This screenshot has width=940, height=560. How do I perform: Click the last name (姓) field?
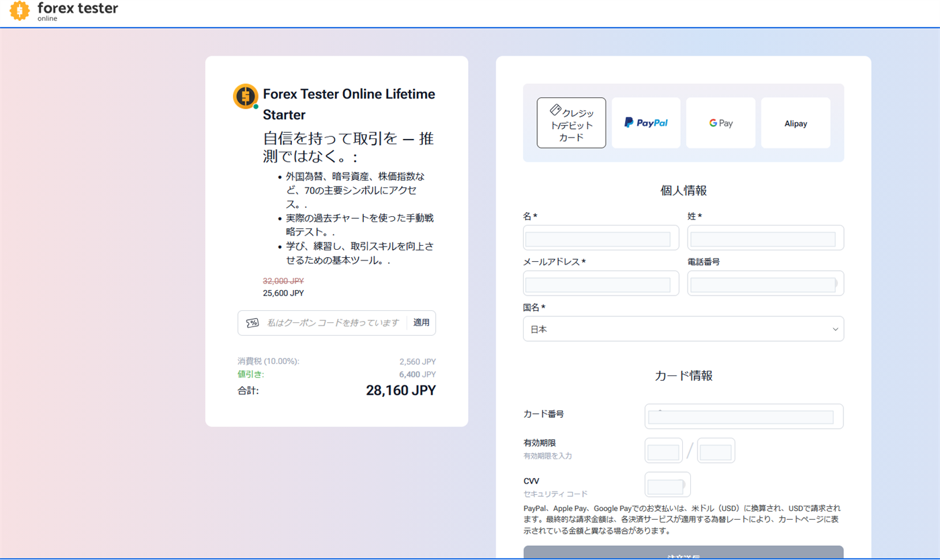765,238
